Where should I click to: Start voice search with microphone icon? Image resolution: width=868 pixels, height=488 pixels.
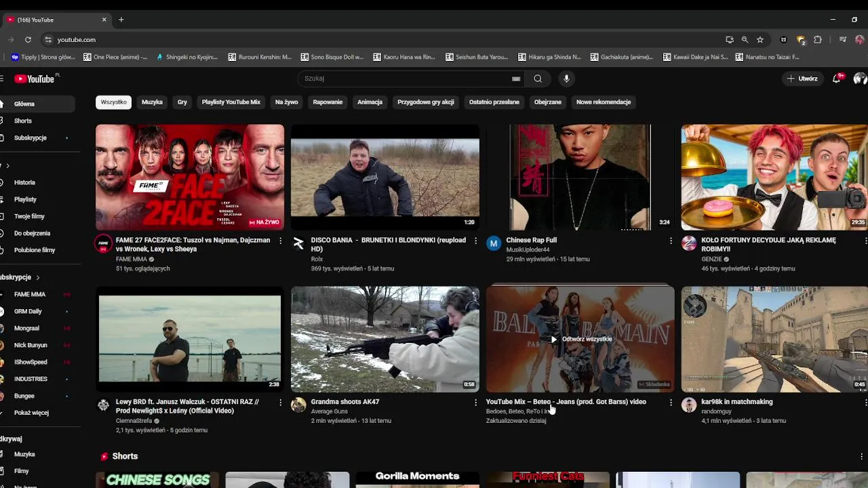tap(566, 79)
